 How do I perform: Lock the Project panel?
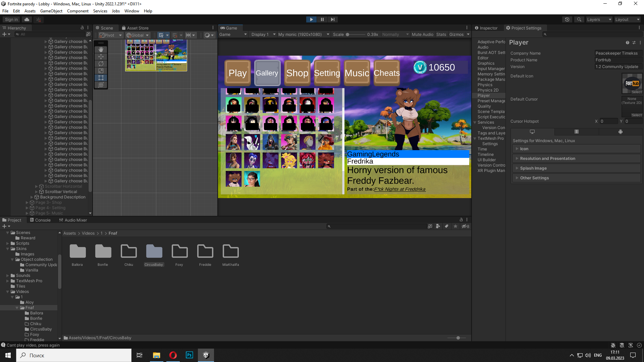461,220
